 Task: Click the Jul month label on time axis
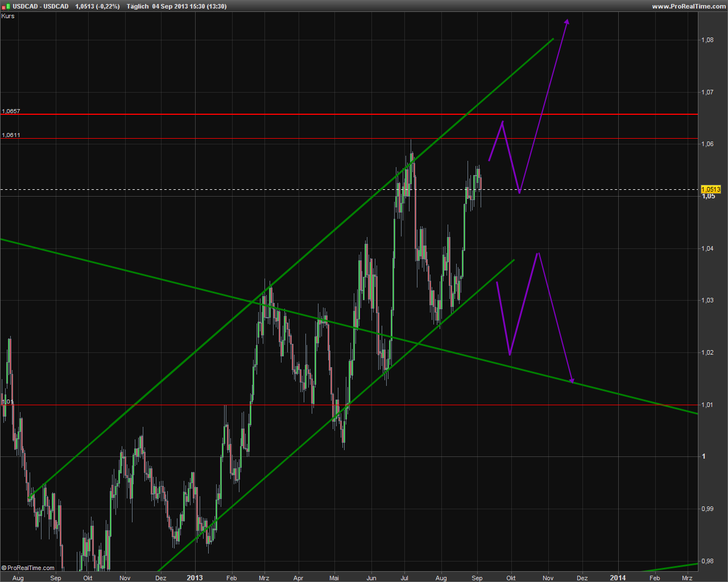[404, 578]
